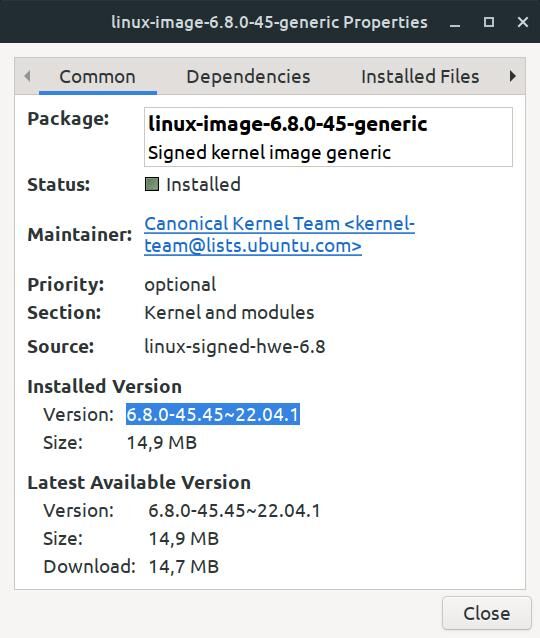Open the Dependencies tab
The image size is (540, 638).
coord(248,76)
